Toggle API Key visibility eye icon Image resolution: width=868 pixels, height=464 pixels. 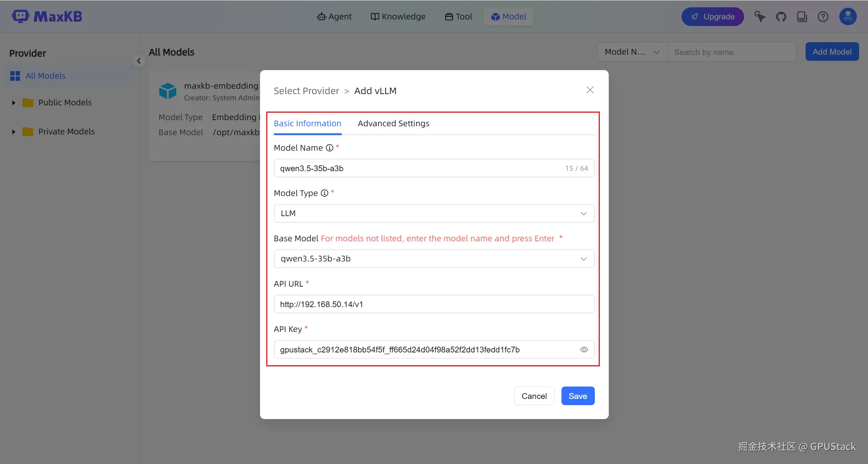tap(584, 349)
